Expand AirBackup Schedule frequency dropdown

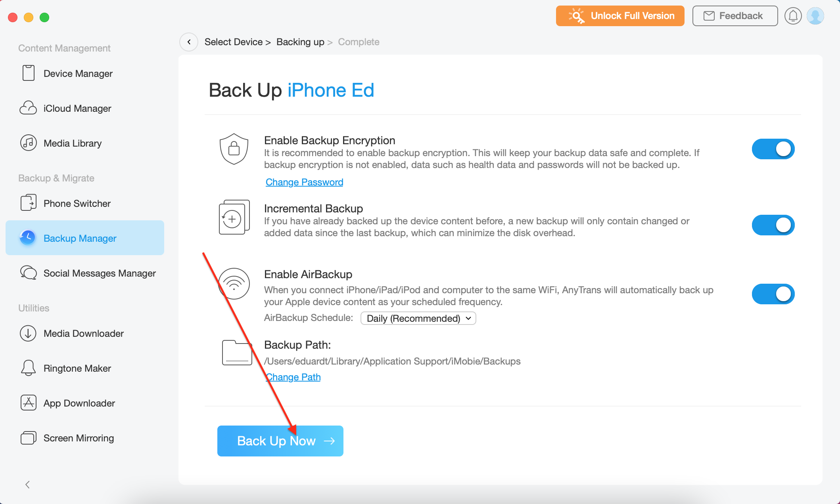(418, 318)
